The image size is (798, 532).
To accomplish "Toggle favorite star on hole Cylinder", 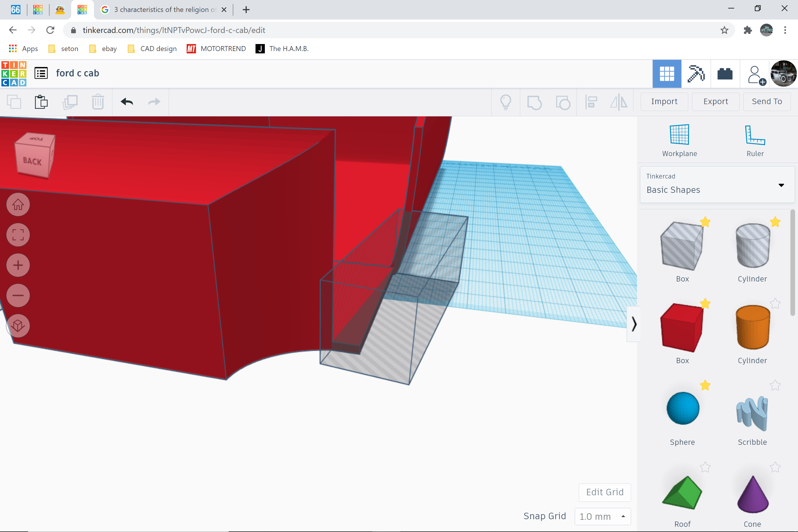I will (775, 222).
